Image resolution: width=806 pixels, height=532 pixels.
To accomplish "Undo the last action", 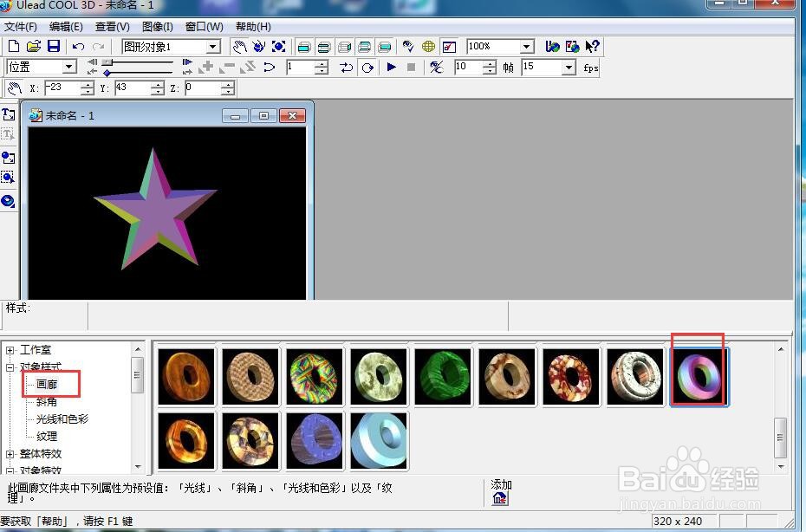I will pos(78,47).
